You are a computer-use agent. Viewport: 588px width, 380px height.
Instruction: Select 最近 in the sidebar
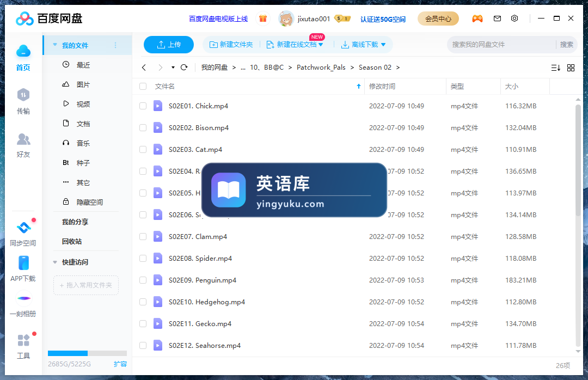tap(83, 65)
